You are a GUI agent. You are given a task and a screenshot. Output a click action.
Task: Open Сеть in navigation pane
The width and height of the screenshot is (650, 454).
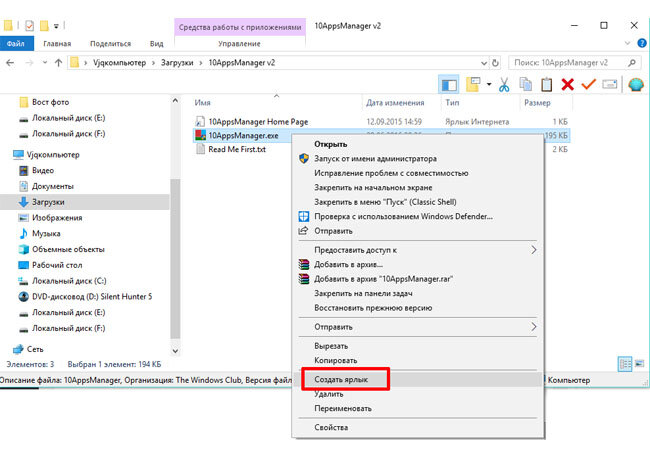35,350
